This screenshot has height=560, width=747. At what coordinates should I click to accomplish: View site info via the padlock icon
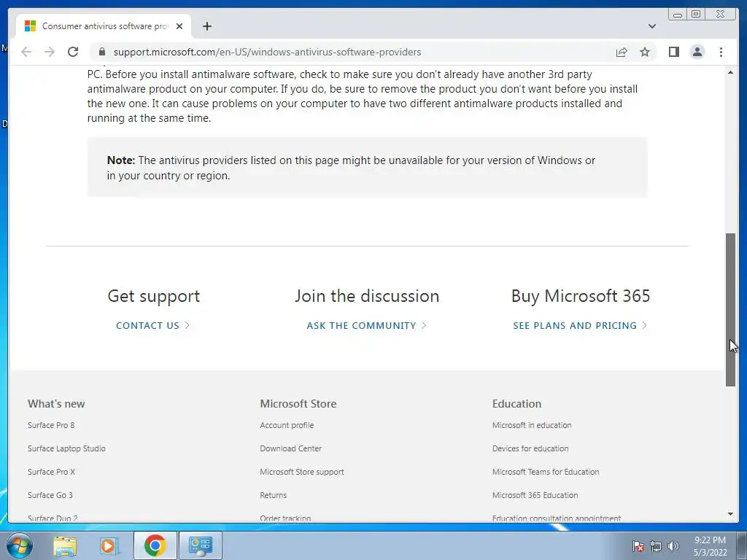point(101,52)
